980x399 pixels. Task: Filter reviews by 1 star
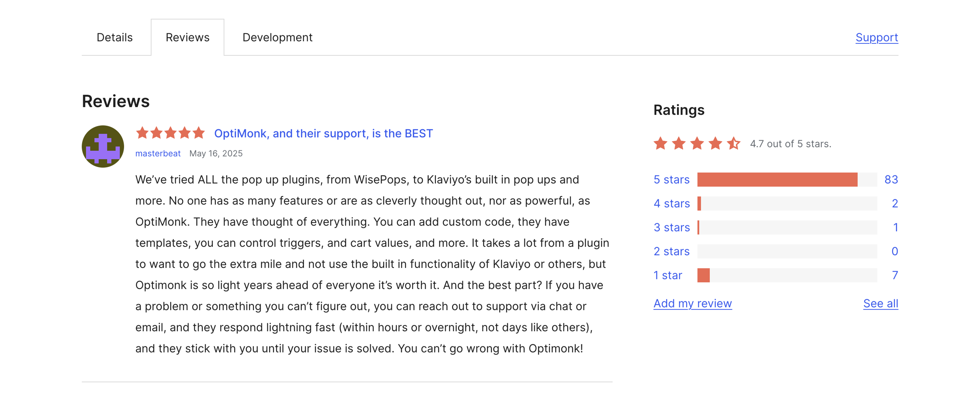(x=668, y=275)
